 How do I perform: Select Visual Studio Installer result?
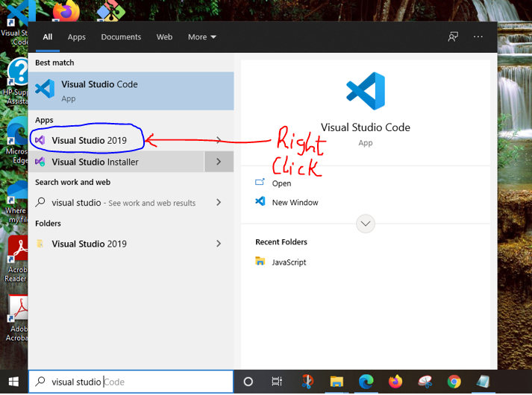116,162
